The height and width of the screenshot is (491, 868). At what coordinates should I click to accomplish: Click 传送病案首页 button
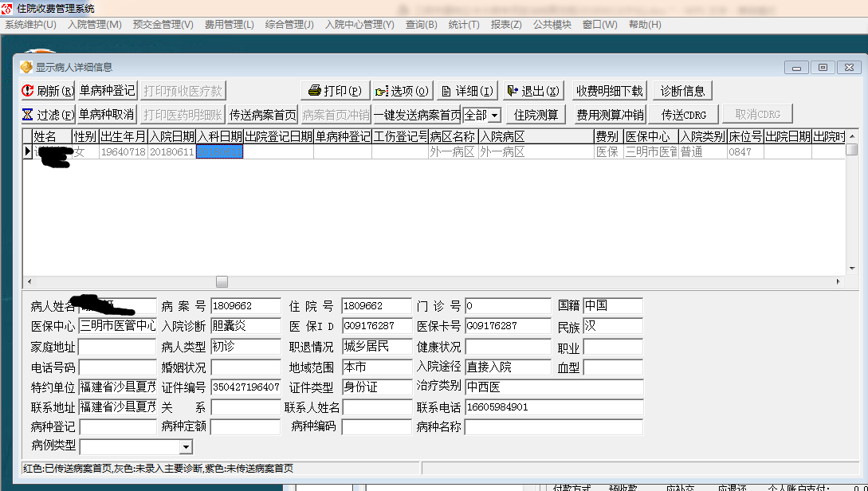tap(263, 115)
